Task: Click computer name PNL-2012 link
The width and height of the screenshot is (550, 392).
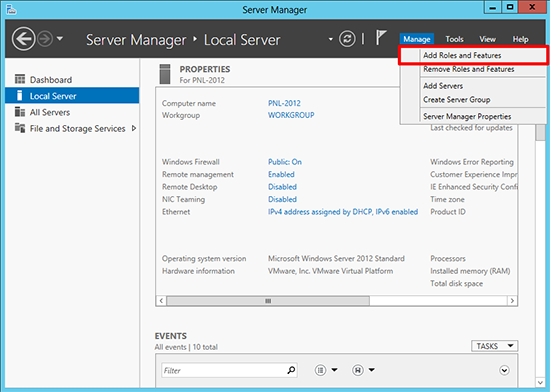Action: pos(284,103)
